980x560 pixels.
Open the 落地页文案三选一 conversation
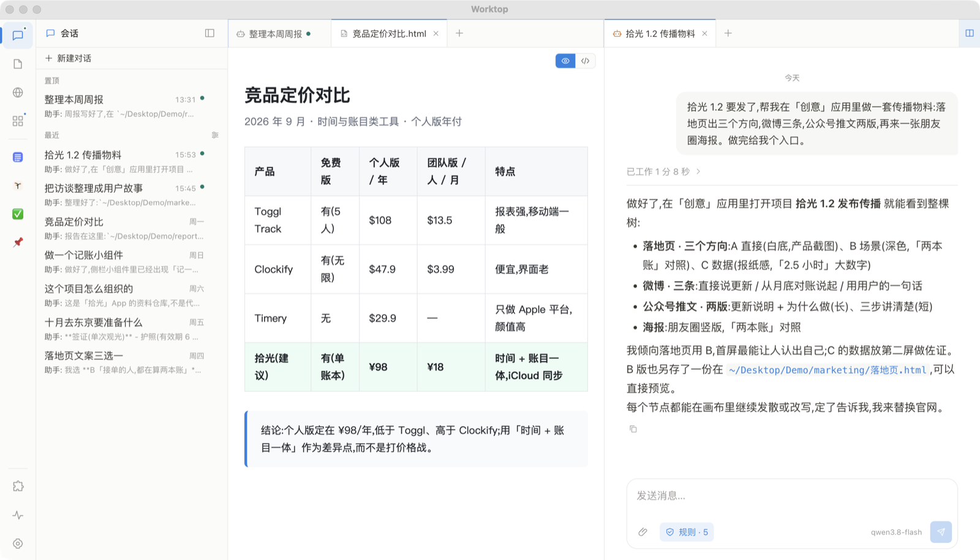(x=132, y=362)
